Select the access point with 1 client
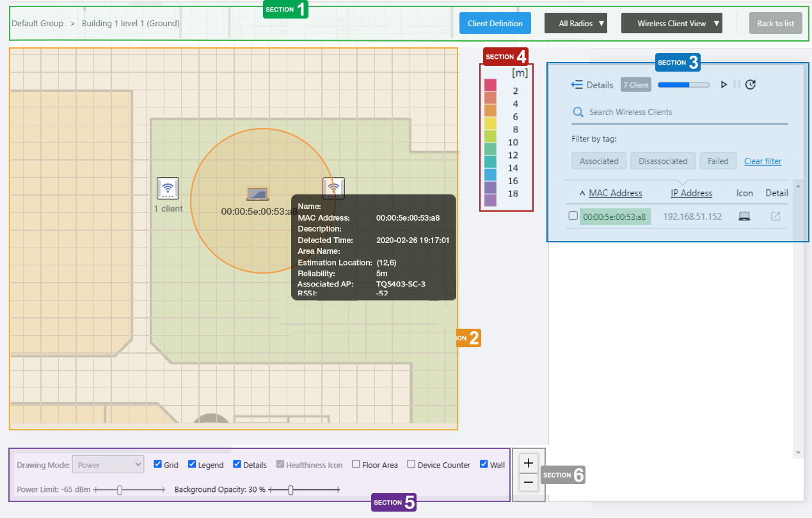The image size is (812, 518). tap(168, 188)
